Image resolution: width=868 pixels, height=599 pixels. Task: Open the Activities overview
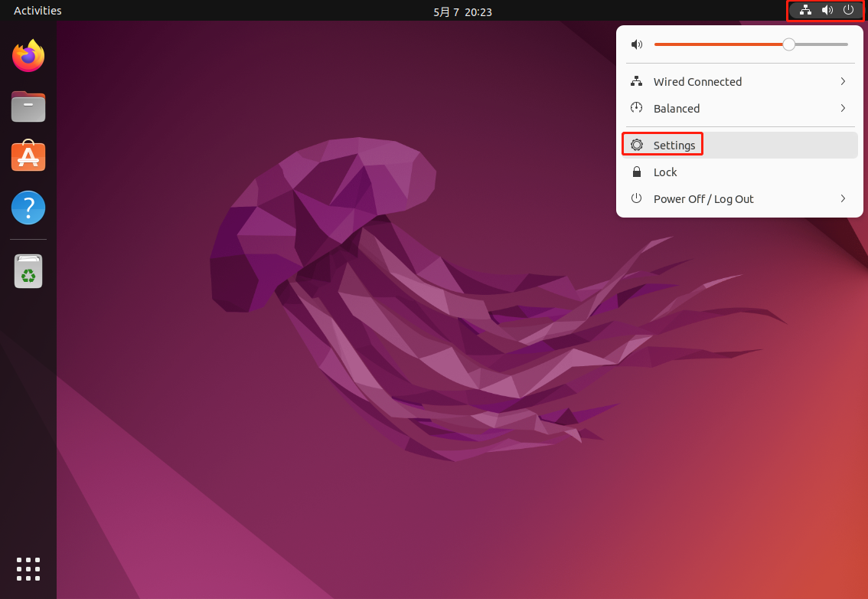pyautogui.click(x=38, y=11)
